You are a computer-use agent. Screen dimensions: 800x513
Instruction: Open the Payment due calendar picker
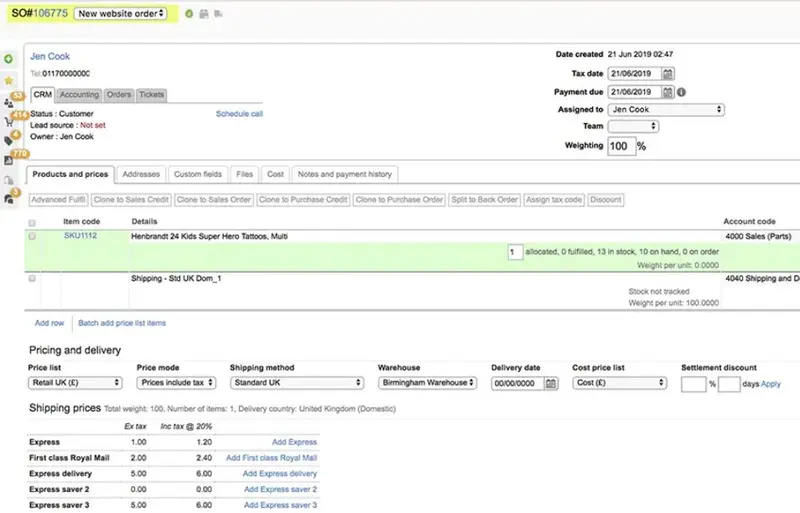(668, 92)
